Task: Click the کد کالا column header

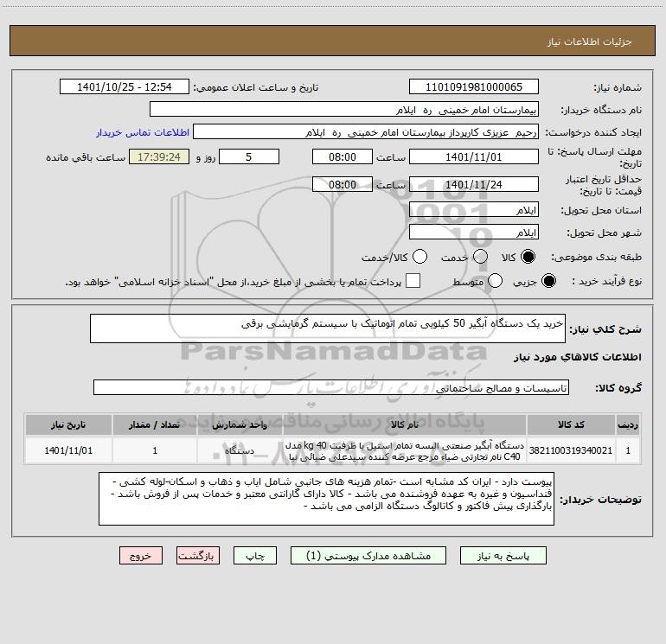Action: (x=571, y=425)
